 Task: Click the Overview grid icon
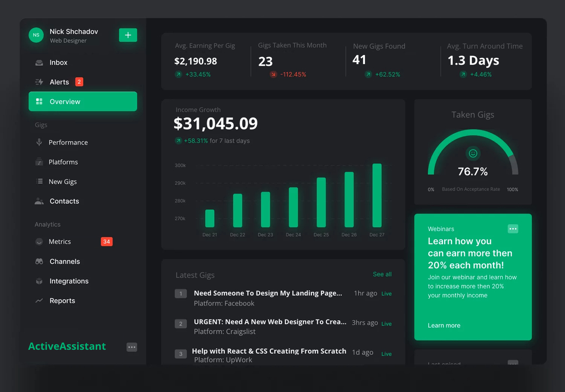click(39, 102)
